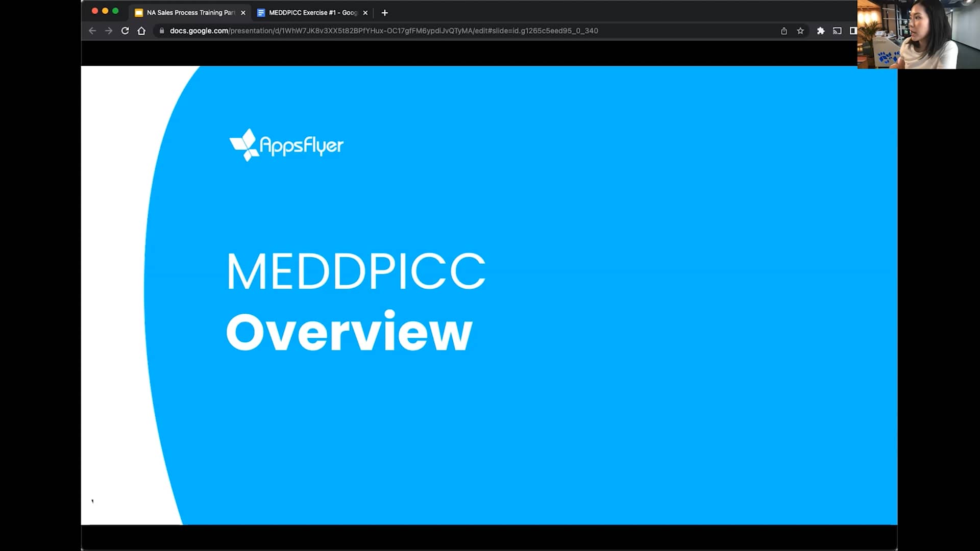980x551 pixels.
Task: Open the side panel icon in toolbar
Action: pos(853,31)
